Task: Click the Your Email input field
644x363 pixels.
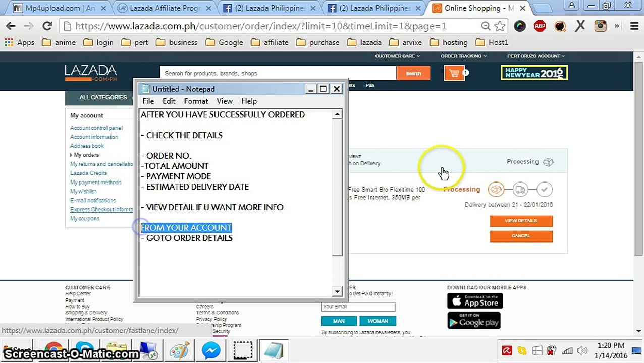Action: coord(358,306)
